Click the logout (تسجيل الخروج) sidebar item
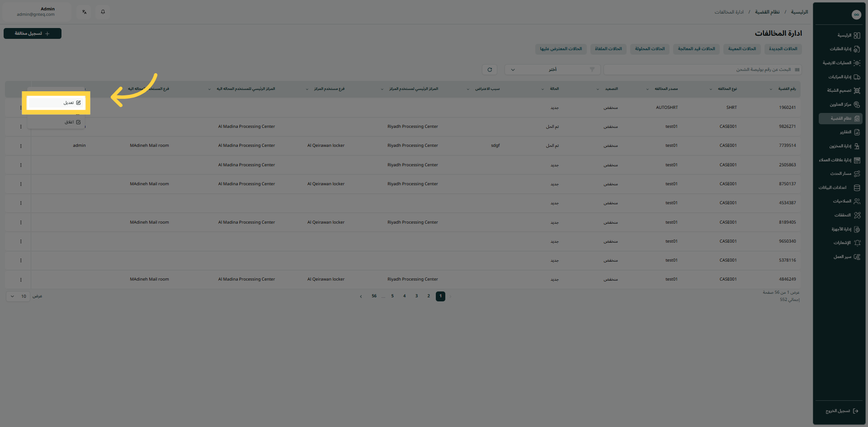Image resolution: width=868 pixels, height=427 pixels. (840, 411)
